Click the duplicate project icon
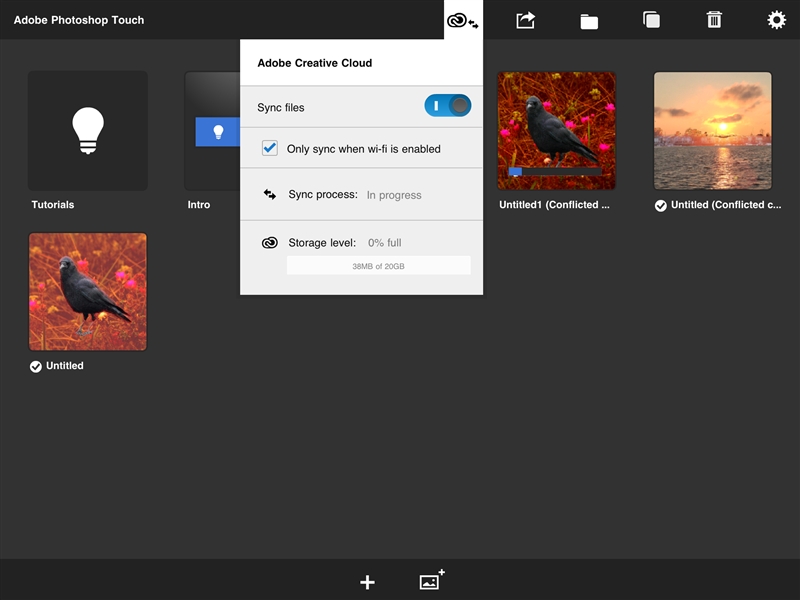The width and height of the screenshot is (800, 600). (652, 20)
